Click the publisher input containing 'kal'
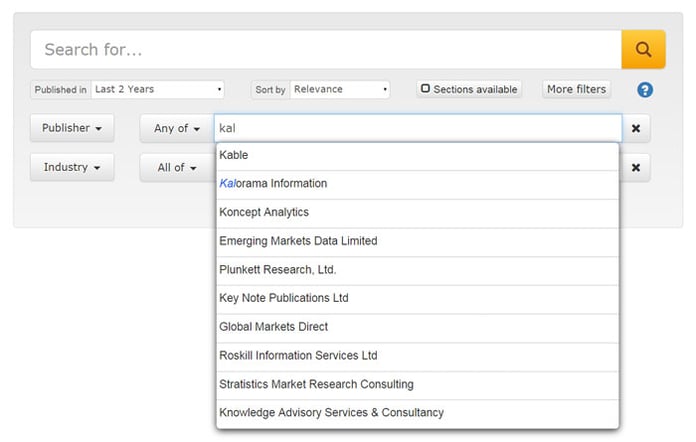Screen dimensions: 696x442 coord(418,128)
